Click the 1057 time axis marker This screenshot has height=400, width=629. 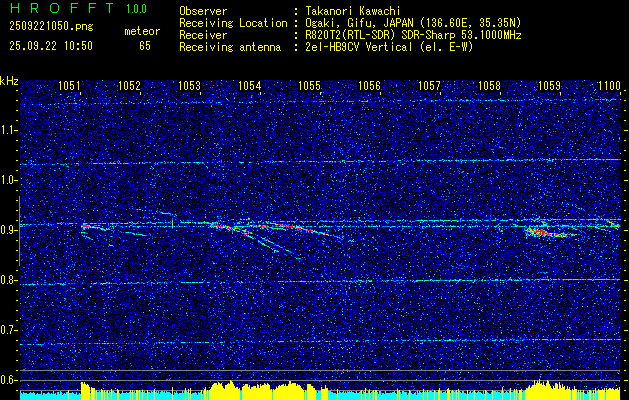(x=430, y=85)
